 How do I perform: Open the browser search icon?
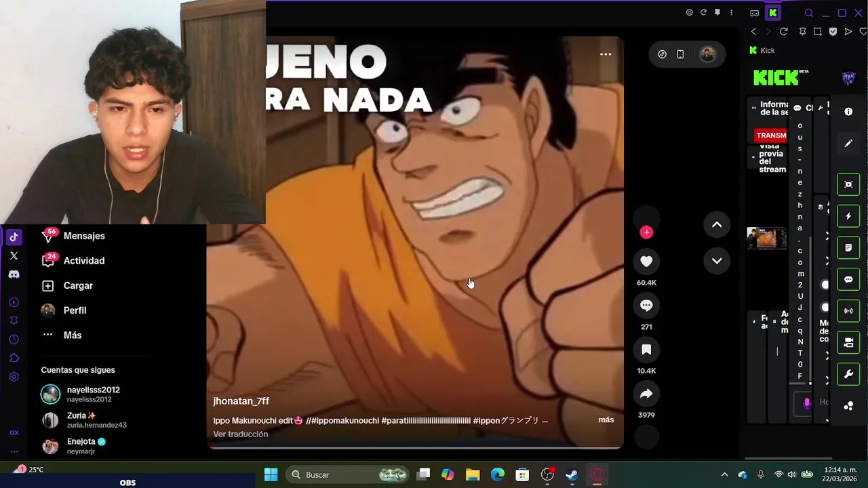808,13
